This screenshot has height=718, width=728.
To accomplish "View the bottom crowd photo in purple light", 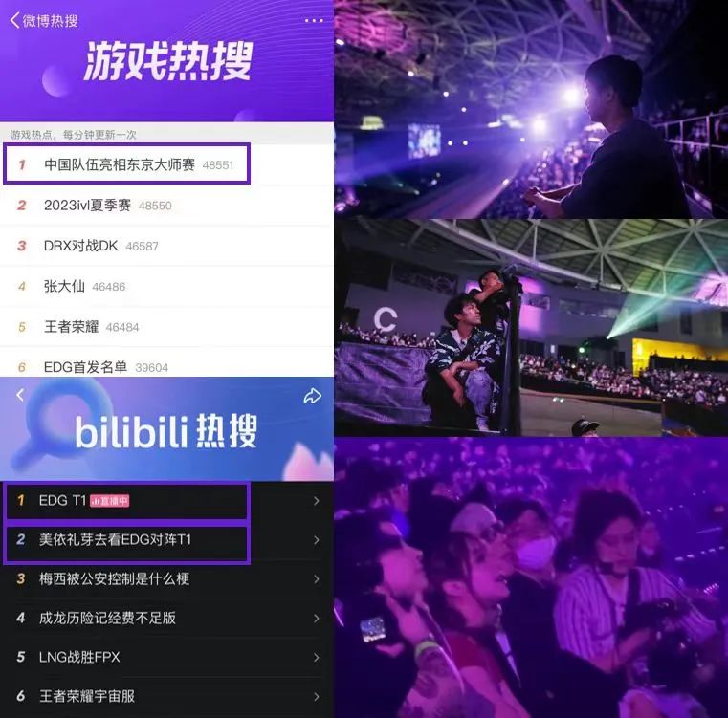I will [x=531, y=577].
